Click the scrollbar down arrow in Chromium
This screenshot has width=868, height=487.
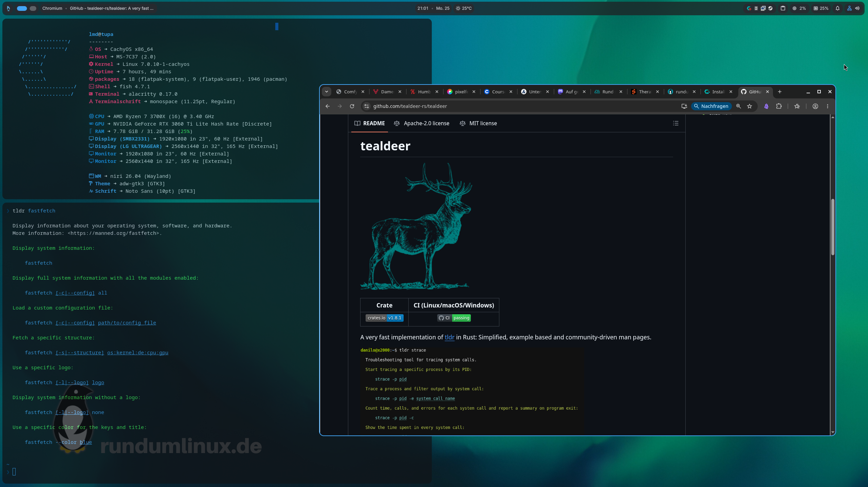click(832, 432)
